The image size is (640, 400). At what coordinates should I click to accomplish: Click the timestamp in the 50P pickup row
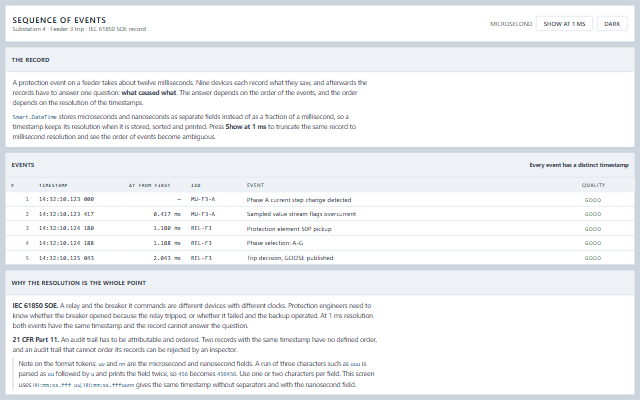pos(66,228)
